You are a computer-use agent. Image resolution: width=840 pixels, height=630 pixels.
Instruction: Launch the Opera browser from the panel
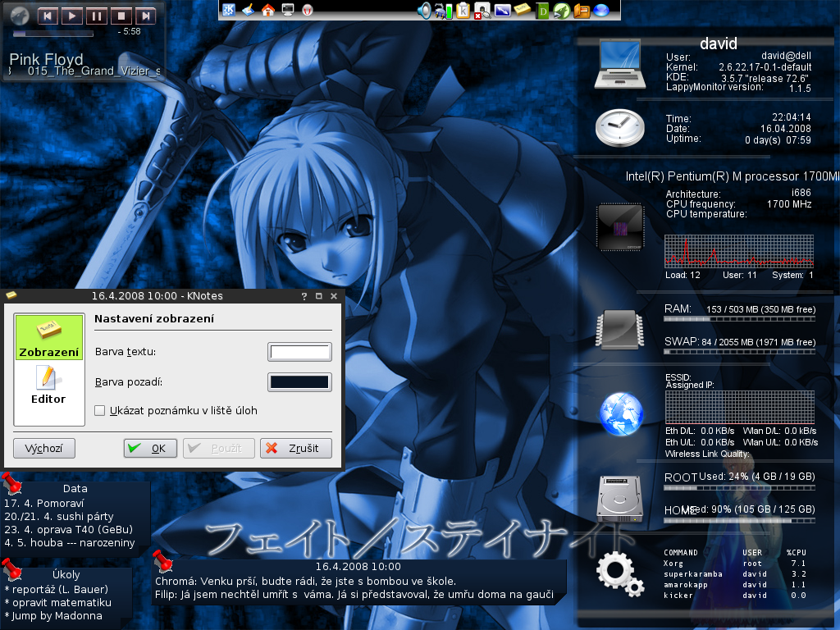307,10
